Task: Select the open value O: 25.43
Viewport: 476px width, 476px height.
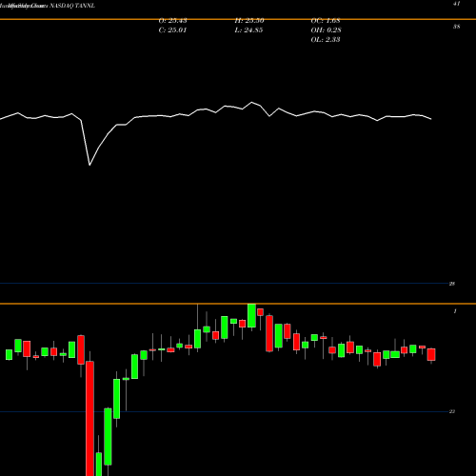Action: coord(172,21)
